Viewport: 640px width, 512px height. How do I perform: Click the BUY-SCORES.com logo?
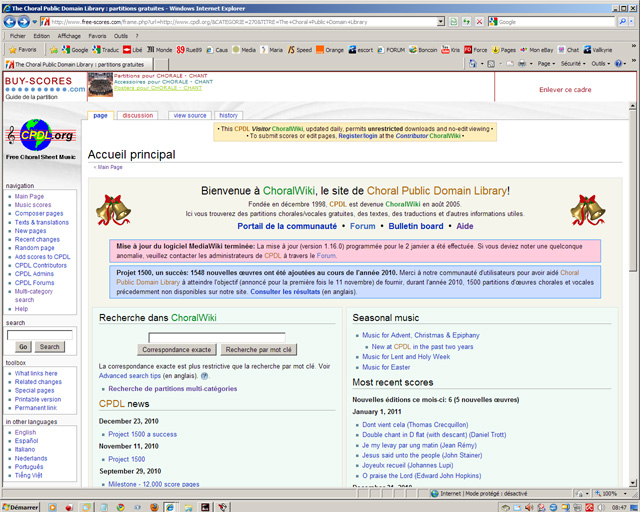[44, 85]
